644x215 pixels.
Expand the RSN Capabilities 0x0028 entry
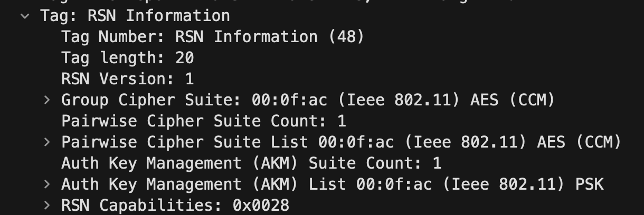pos(47,205)
